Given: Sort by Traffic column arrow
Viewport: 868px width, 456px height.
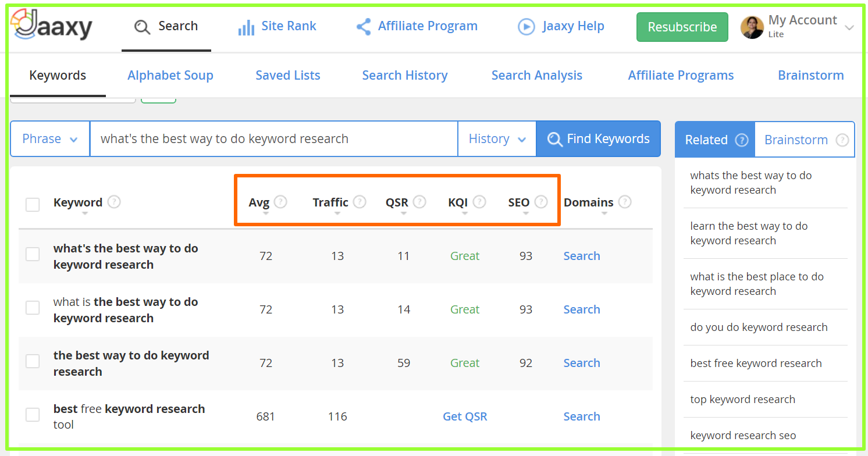Looking at the screenshot, I should point(337,213).
